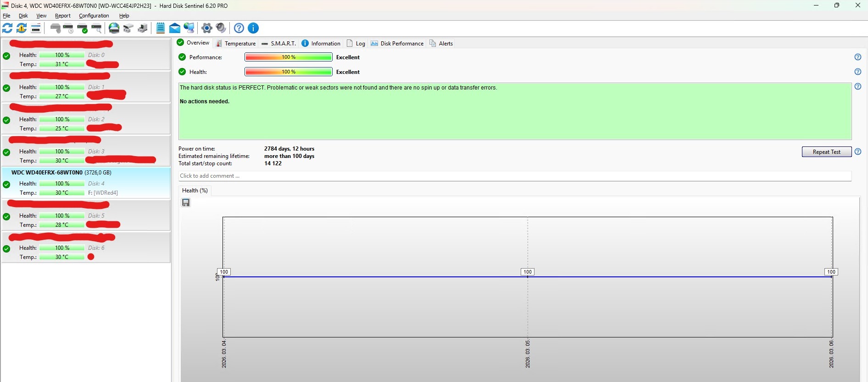Open the Report menu

click(x=62, y=16)
